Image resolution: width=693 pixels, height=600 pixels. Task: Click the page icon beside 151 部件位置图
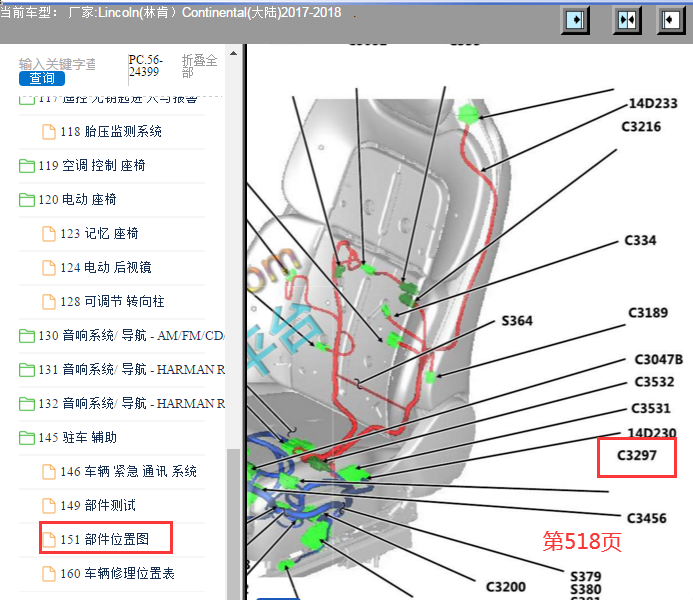[x=49, y=540]
